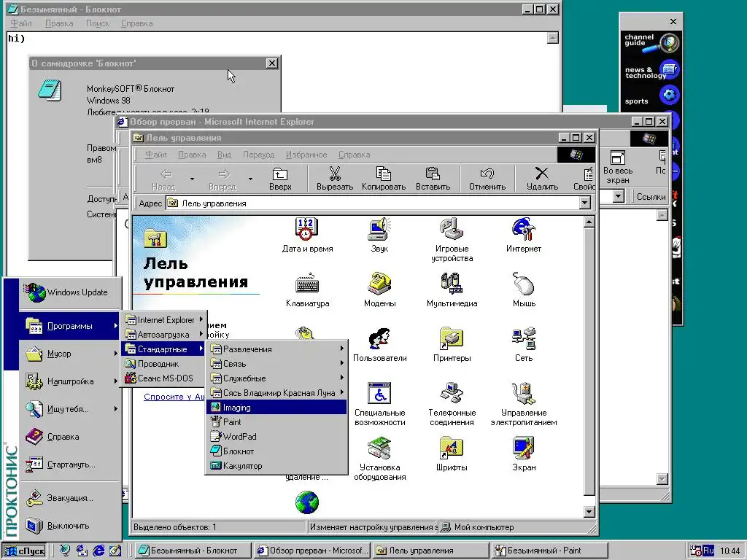747x560 pixels.
Task: Click the Ссылки links bar label
Action: pyautogui.click(x=651, y=197)
